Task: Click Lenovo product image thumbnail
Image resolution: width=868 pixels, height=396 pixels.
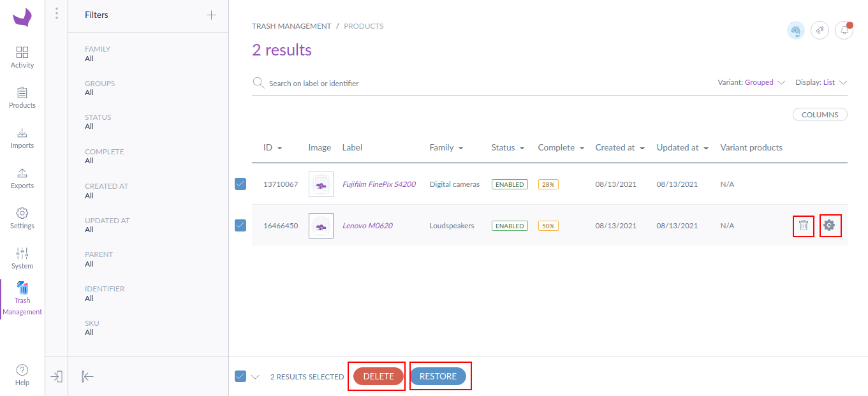Action: point(321,226)
